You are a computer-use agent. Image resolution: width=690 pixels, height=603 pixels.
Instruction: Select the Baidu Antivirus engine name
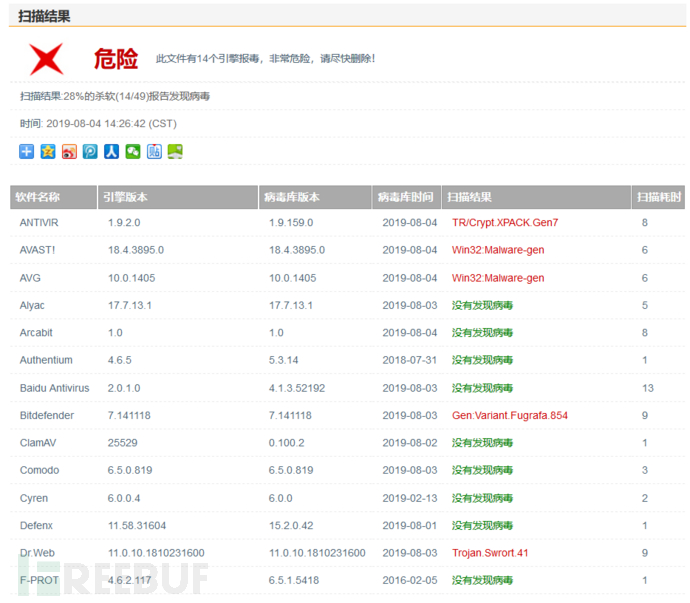(54, 388)
